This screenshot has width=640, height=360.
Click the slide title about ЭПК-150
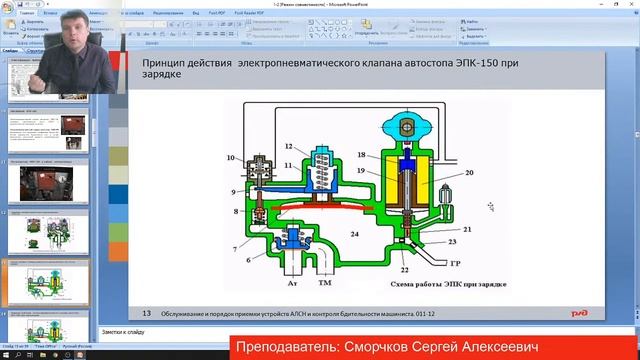click(330, 69)
